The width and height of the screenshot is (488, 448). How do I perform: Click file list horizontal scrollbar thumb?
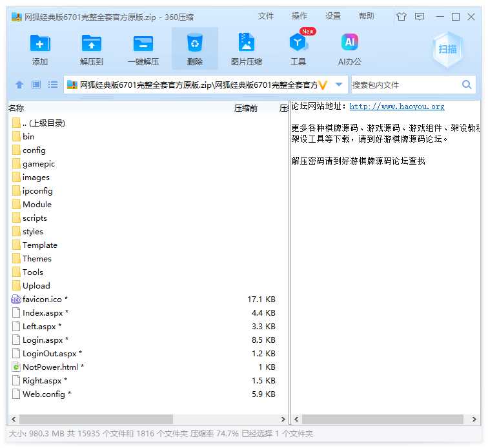96,419
